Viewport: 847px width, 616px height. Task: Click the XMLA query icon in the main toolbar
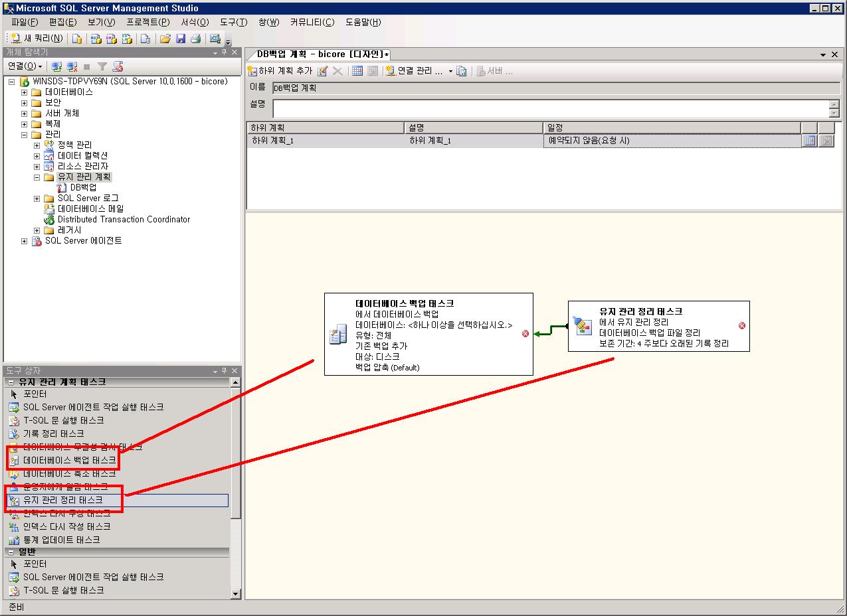[x=127, y=38]
